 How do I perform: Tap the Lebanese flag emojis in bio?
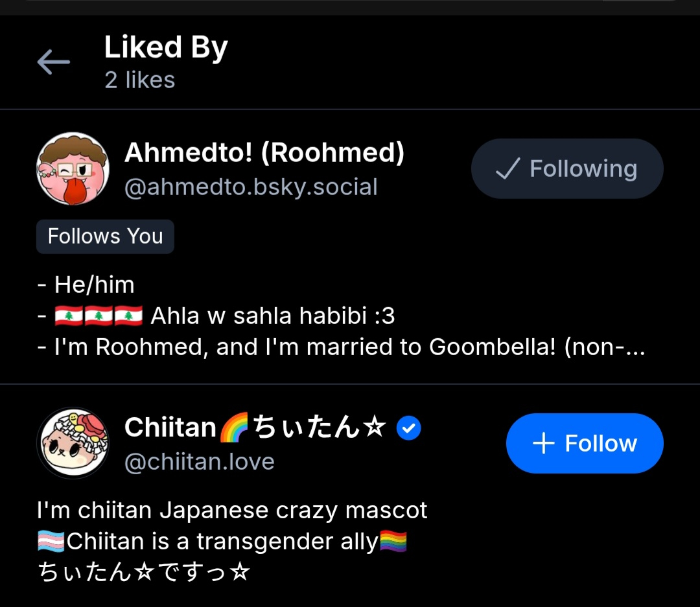(99, 316)
